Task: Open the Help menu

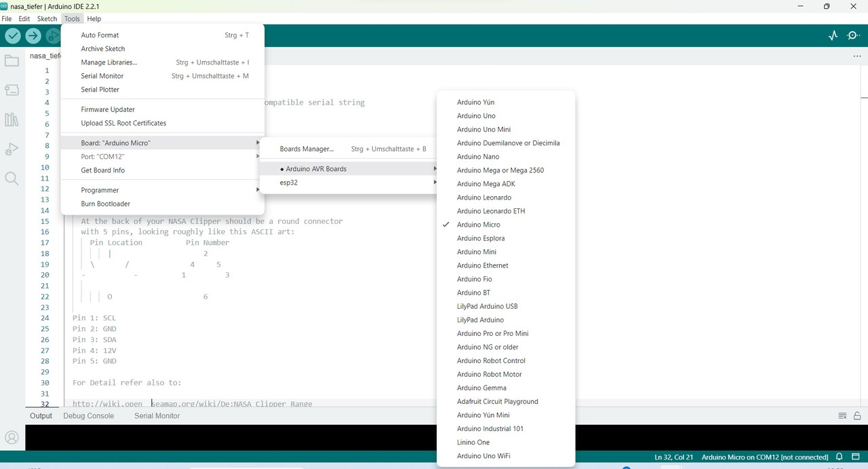Action: coord(94,19)
